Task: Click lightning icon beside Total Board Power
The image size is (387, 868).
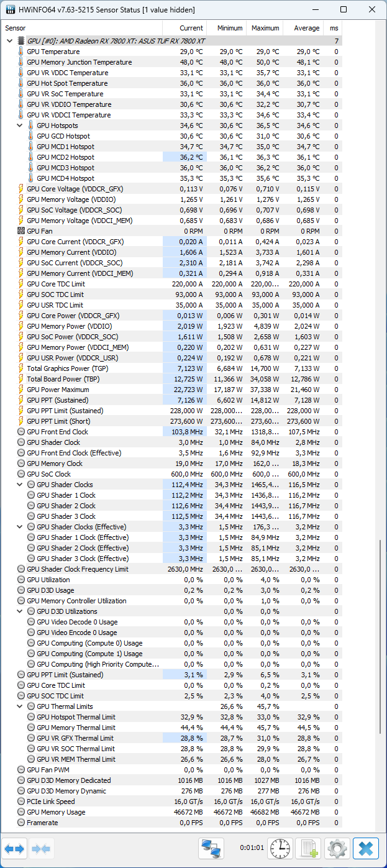Action: point(21,379)
